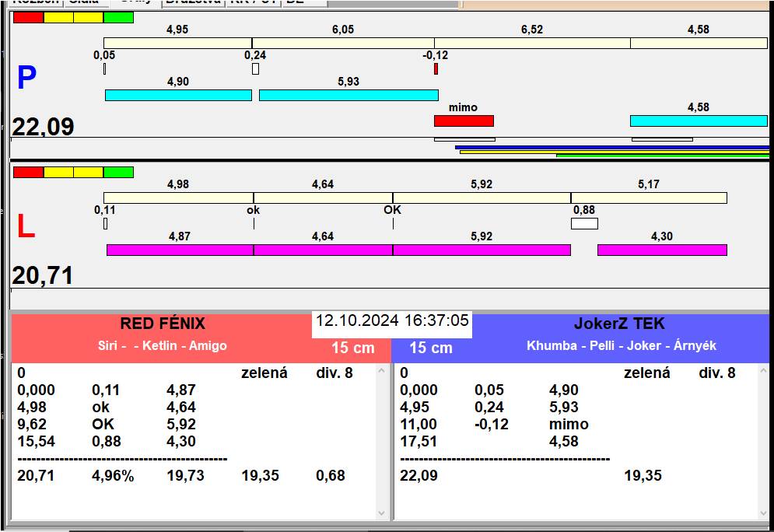This screenshot has width=774, height=532.
Task: Click the 6,52 segment in lane P top bar
Action: pos(532,43)
